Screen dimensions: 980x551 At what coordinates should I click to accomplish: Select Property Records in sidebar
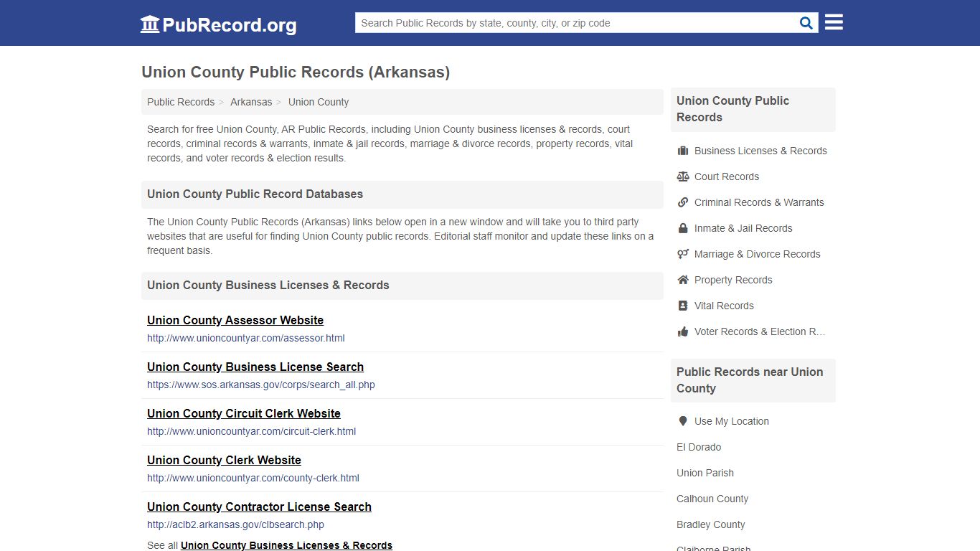[733, 280]
